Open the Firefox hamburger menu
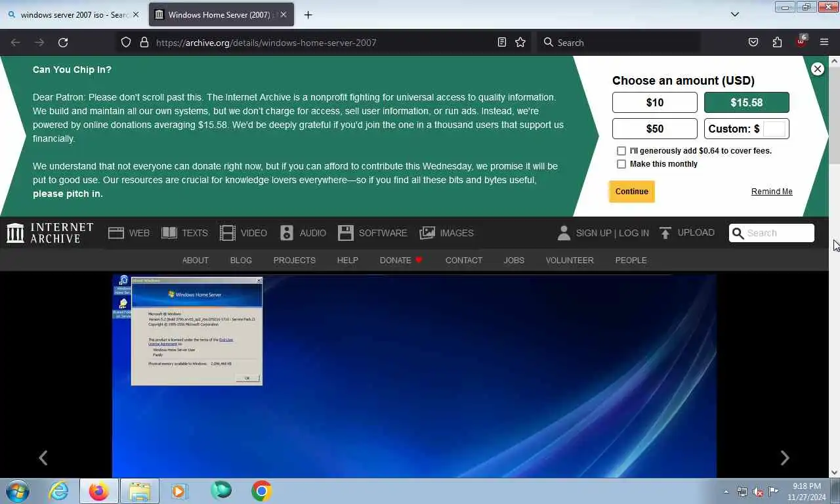 [824, 43]
